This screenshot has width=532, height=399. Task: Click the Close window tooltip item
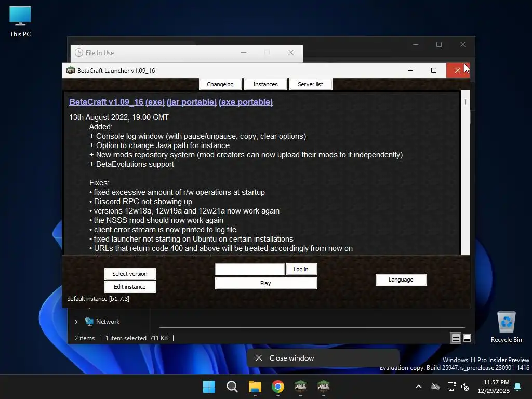(x=323, y=358)
